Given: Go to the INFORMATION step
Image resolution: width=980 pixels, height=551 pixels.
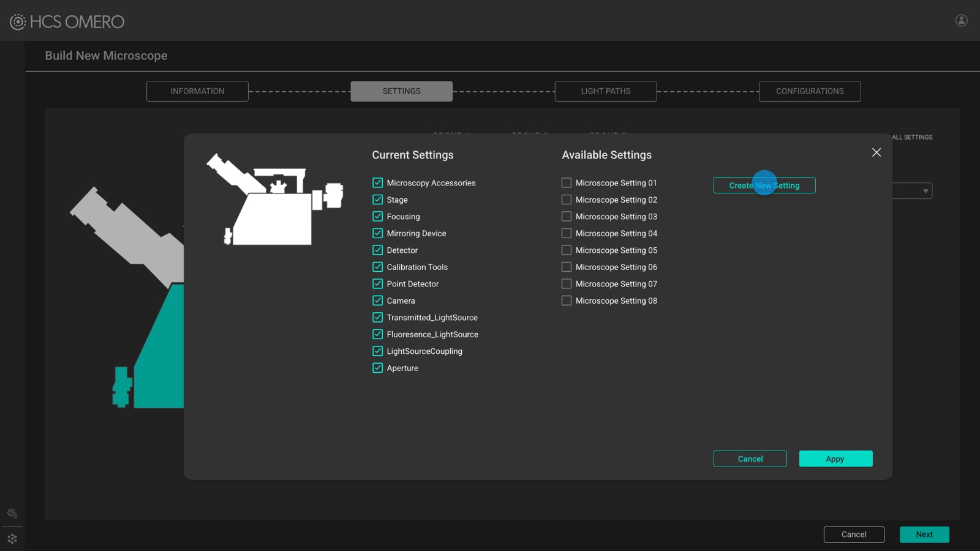Looking at the screenshot, I should point(197,91).
